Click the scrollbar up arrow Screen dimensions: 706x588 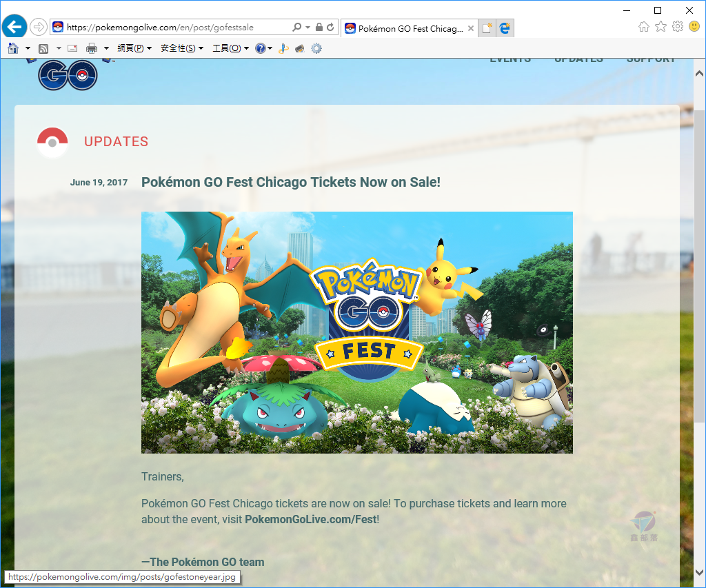(x=699, y=73)
